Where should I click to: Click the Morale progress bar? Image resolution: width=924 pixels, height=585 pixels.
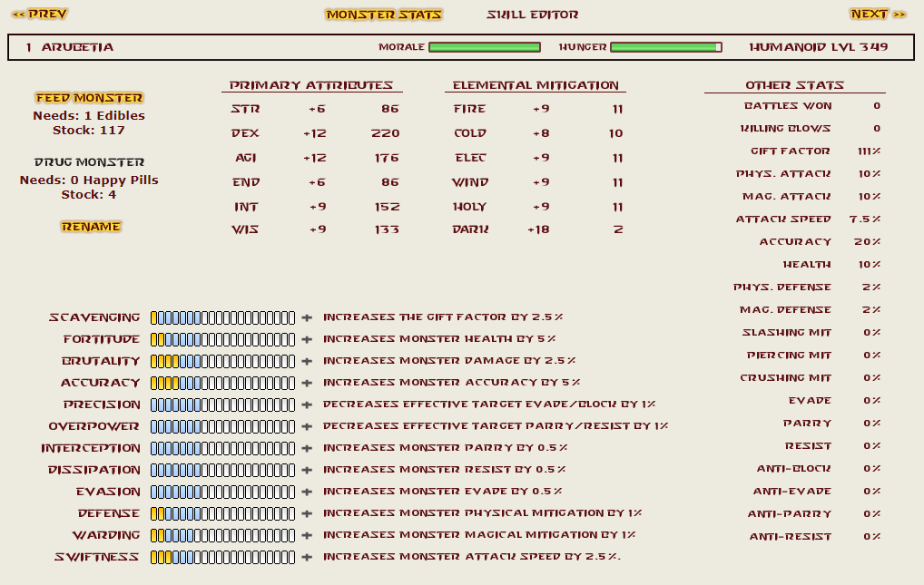[x=485, y=47]
